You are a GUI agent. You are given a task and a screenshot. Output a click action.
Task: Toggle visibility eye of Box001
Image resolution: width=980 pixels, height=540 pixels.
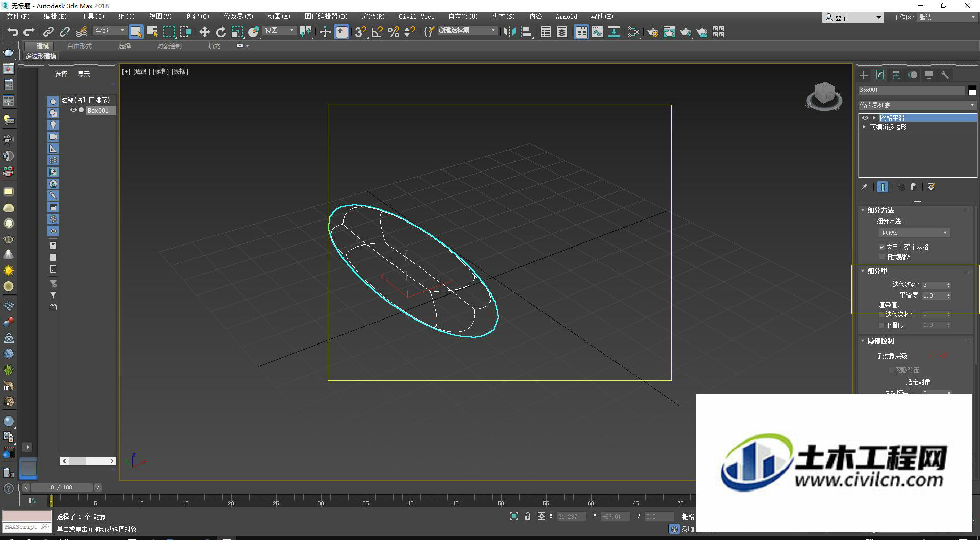(x=73, y=110)
